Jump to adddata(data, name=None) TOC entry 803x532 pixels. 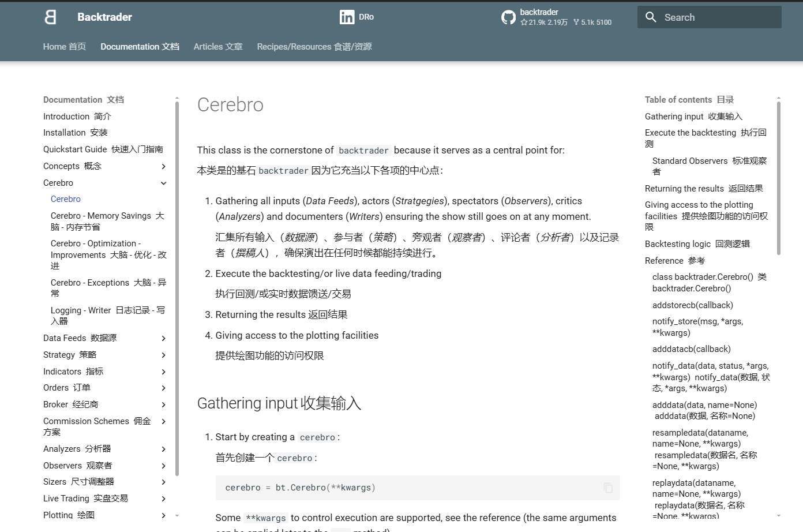click(x=705, y=410)
